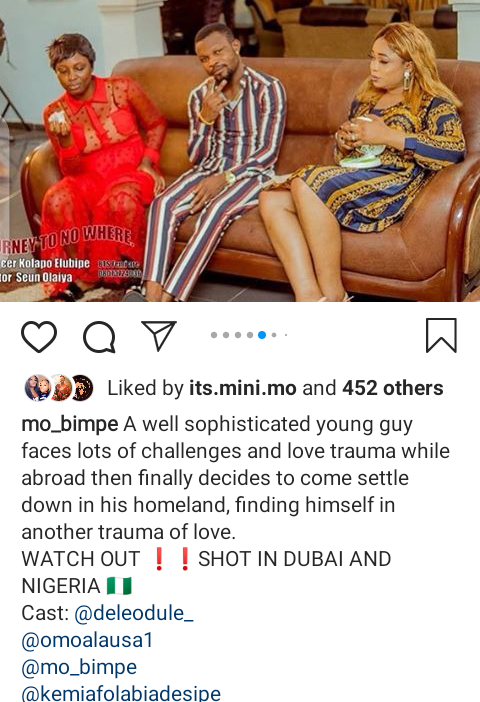View the 452 others who liked

pyautogui.click(x=393, y=388)
